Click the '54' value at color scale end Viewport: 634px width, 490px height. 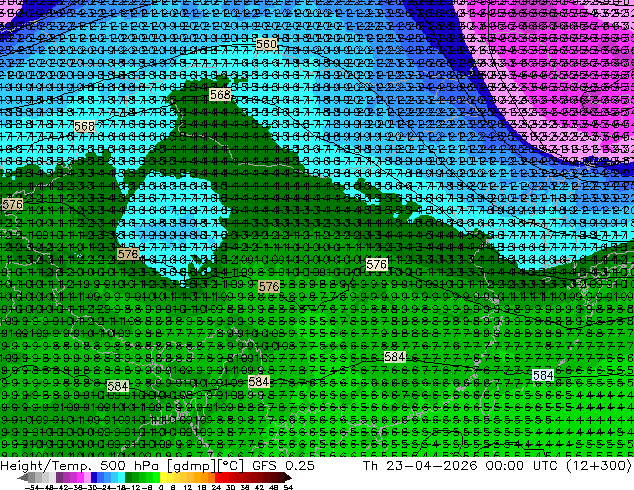288,487
